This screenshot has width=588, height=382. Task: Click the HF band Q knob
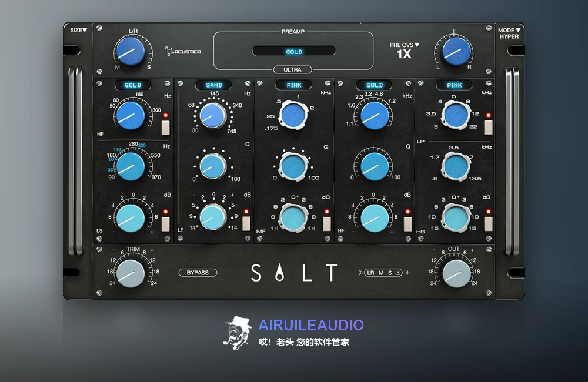[375, 167]
